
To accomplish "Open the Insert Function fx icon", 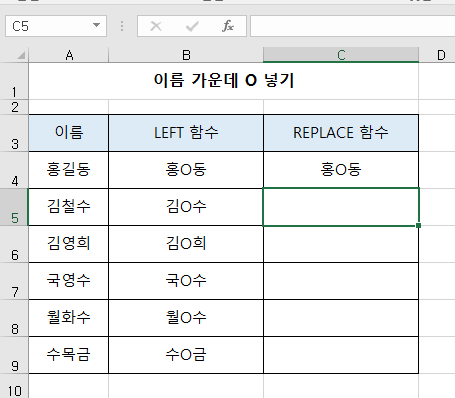I will tap(228, 26).
